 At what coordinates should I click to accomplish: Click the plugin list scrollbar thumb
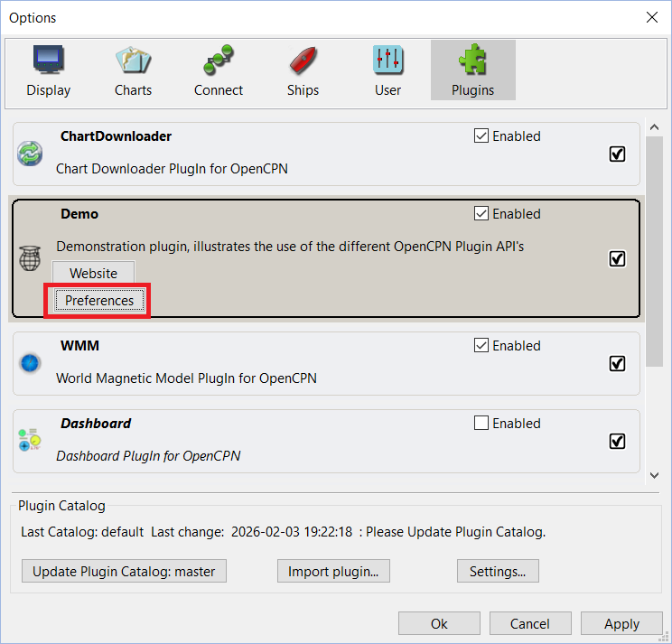coord(654,251)
